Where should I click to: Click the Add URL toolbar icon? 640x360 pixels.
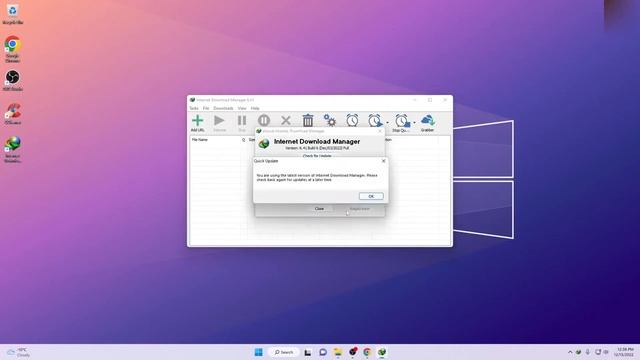pos(198,123)
